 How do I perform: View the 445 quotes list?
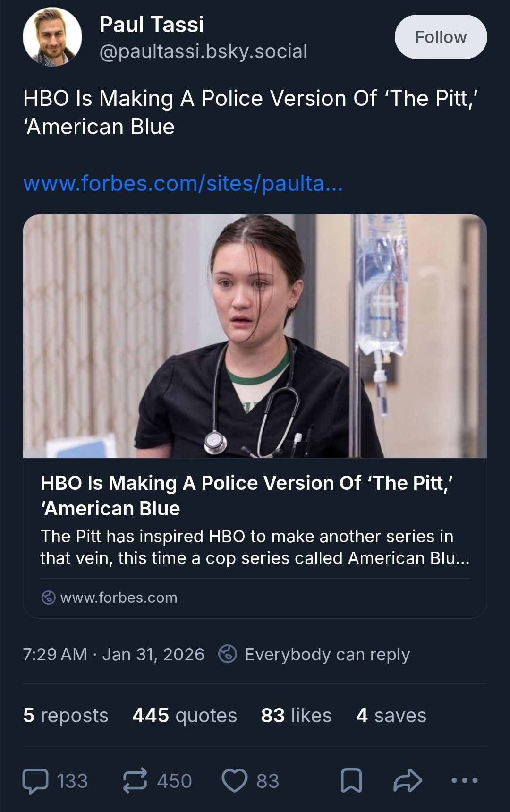coord(185,715)
